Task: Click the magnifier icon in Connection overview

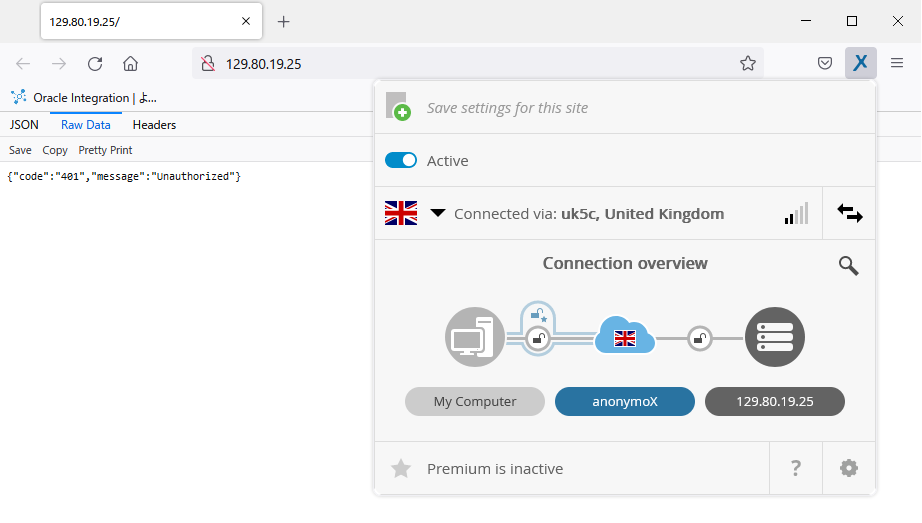Action: tap(848, 265)
